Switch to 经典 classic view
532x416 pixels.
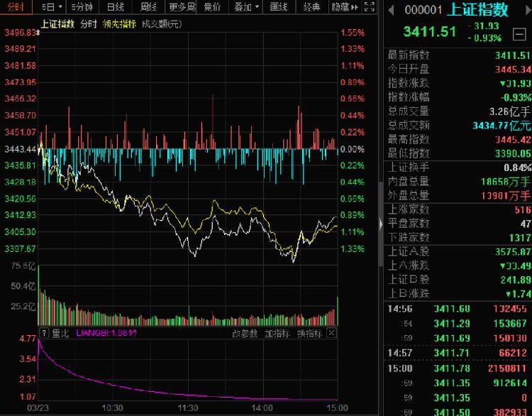pos(311,7)
